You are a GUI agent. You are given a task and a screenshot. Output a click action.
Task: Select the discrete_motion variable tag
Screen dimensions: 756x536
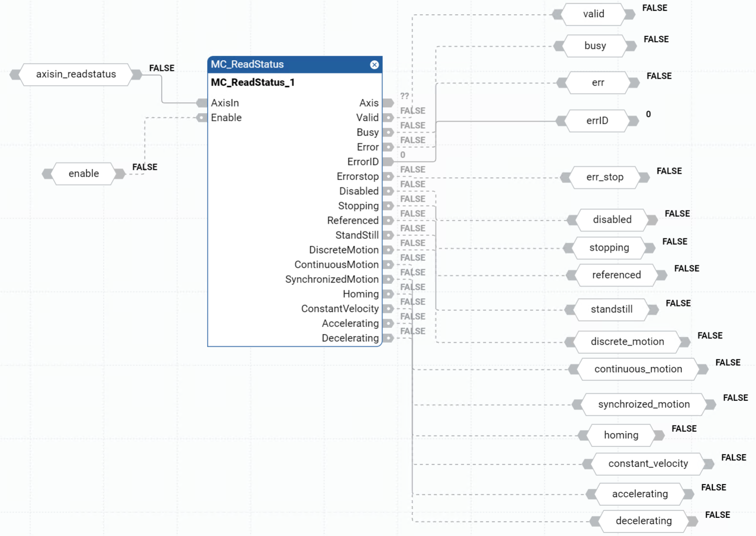point(627,342)
